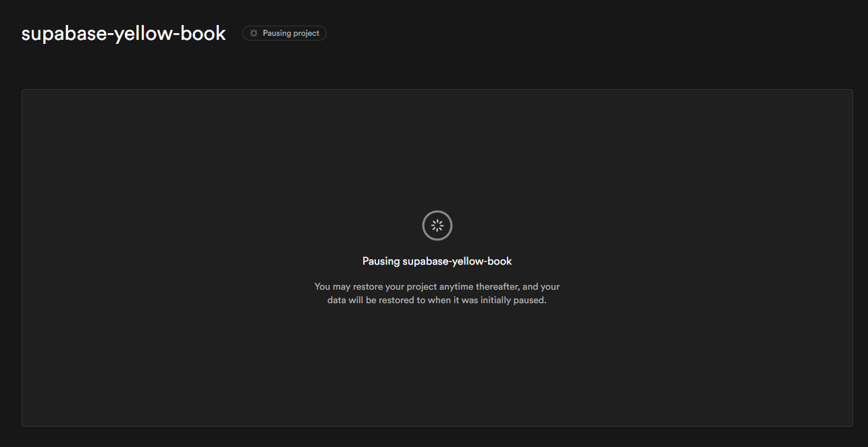Select the 'Pausing supabase-yellow-book' heading
The width and height of the screenshot is (868, 447).
[x=437, y=261]
